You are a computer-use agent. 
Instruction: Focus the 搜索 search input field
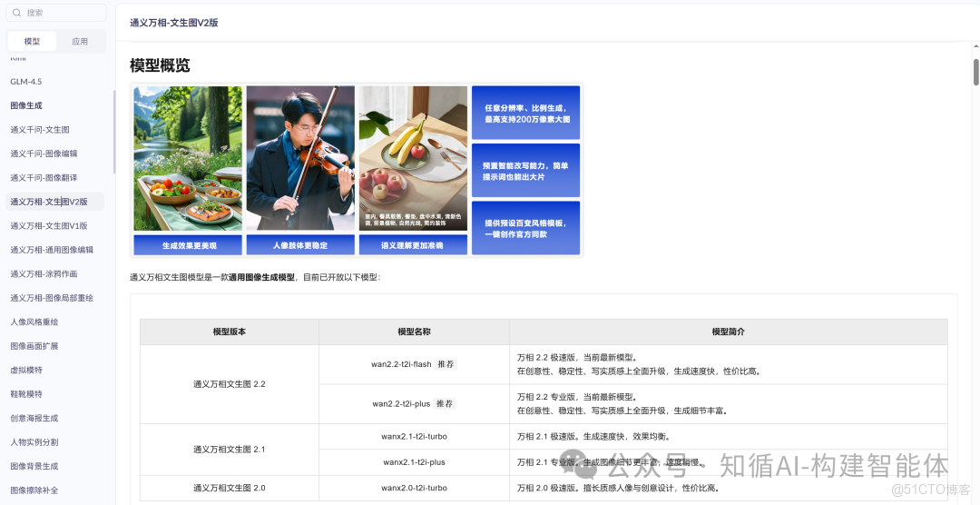(56, 13)
